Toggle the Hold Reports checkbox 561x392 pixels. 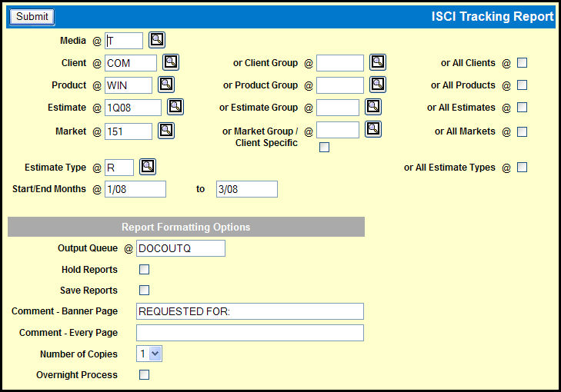click(144, 270)
